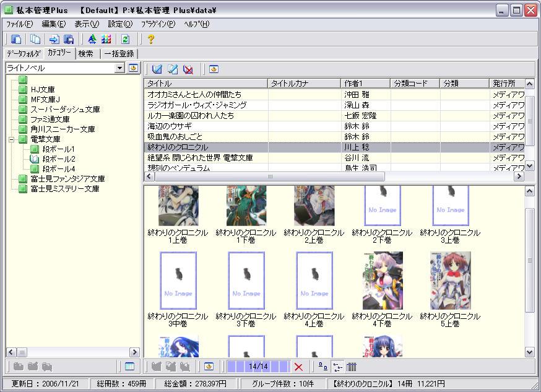Image resolution: width=541 pixels, height=392 pixels.
Task: Click the 14/14 progress bar
Action: pyautogui.click(x=258, y=367)
